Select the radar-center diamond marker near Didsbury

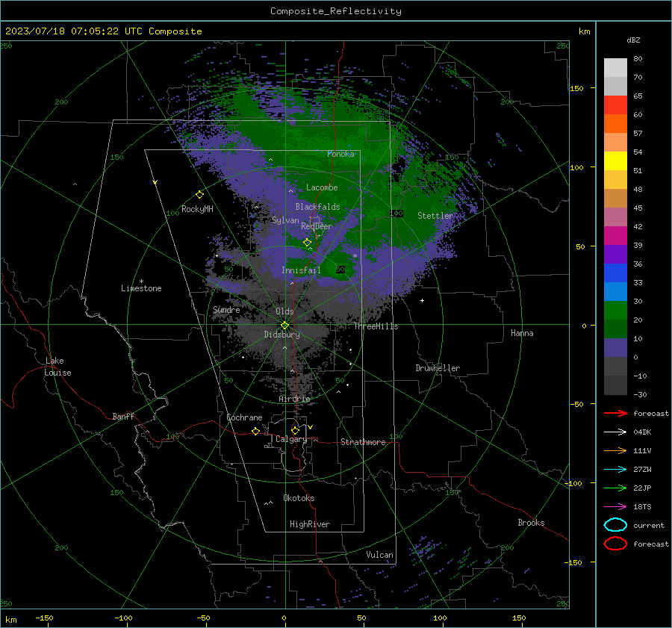coord(285,326)
